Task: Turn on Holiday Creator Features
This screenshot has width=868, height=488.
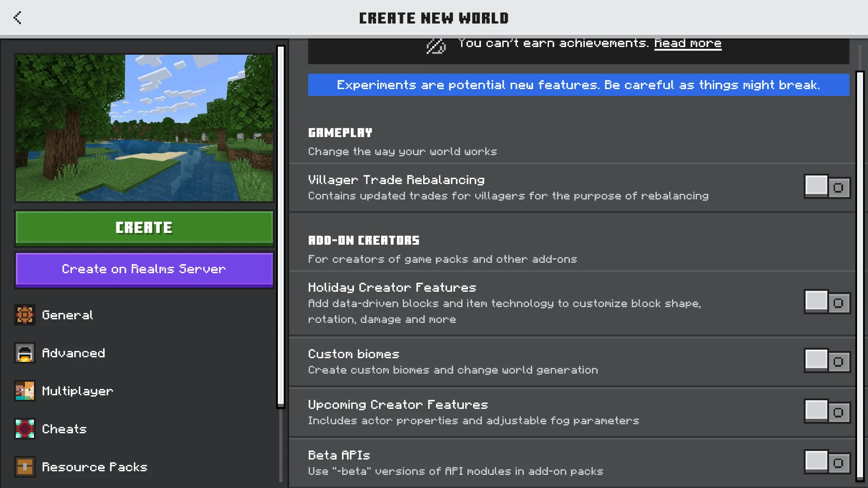Action: click(x=827, y=302)
